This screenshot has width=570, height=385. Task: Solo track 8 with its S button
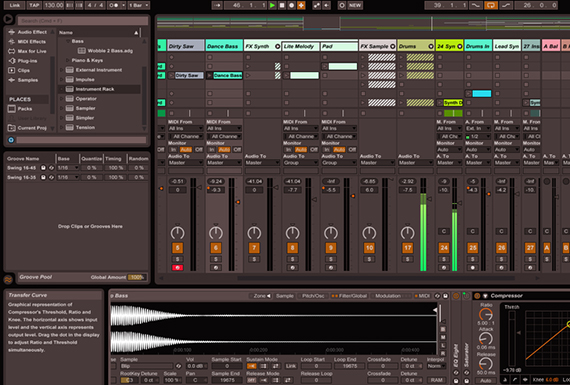[x=292, y=259]
